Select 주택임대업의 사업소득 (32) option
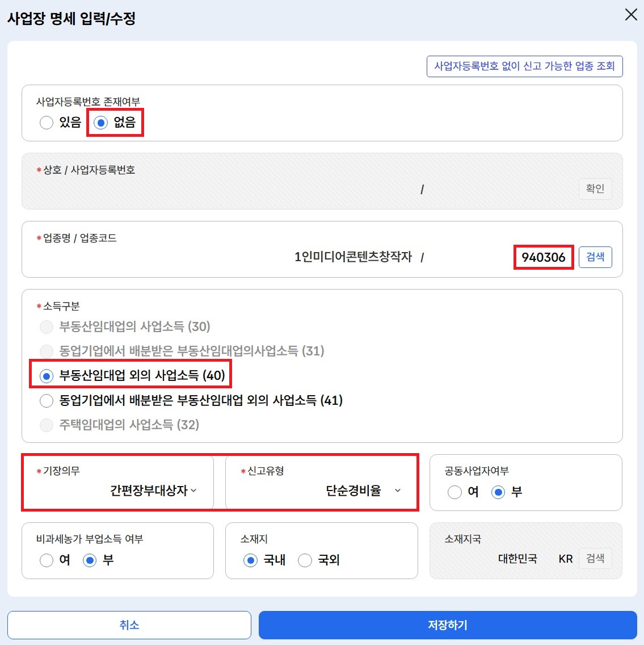Image resolution: width=644 pixels, height=645 pixels. [x=47, y=425]
